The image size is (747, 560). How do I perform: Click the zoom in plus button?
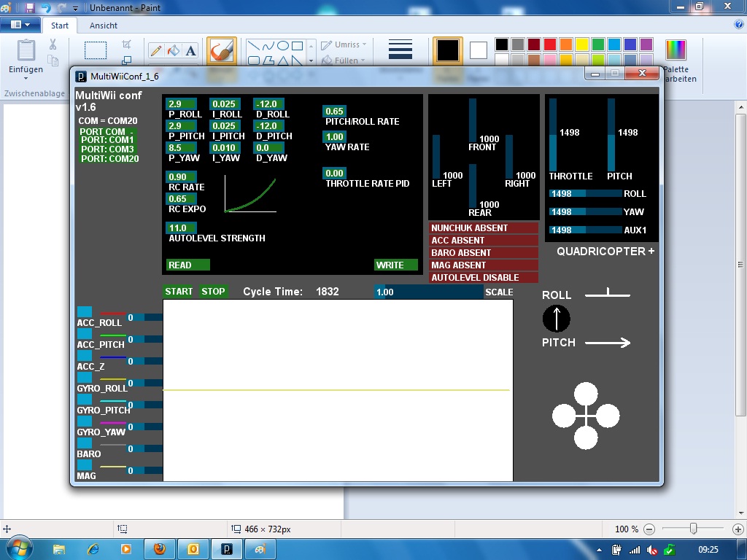[x=738, y=529]
